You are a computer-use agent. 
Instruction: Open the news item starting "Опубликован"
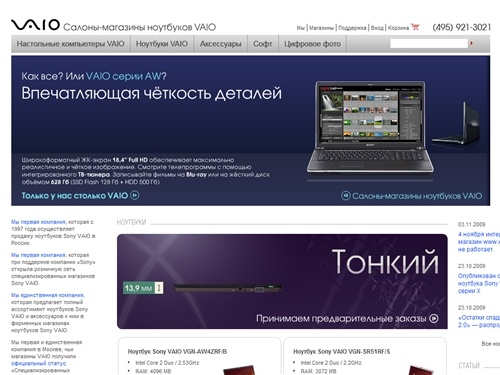(479, 283)
